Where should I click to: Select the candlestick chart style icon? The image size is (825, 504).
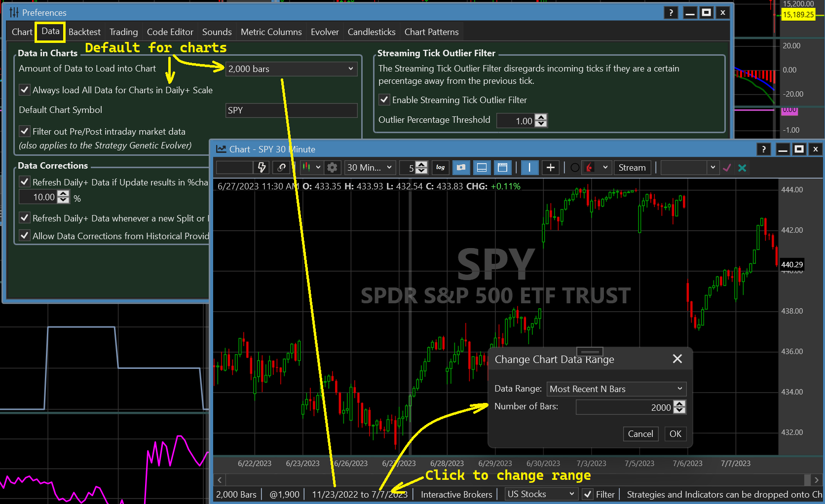[306, 167]
